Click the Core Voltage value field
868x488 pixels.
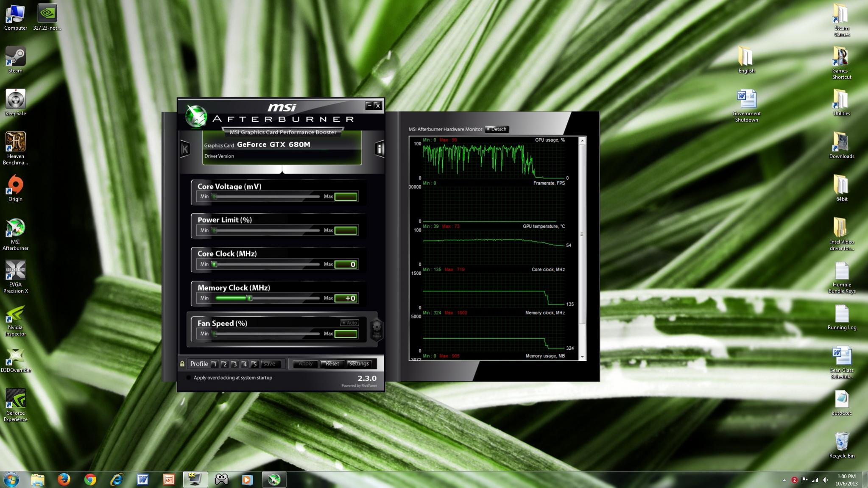tap(346, 197)
